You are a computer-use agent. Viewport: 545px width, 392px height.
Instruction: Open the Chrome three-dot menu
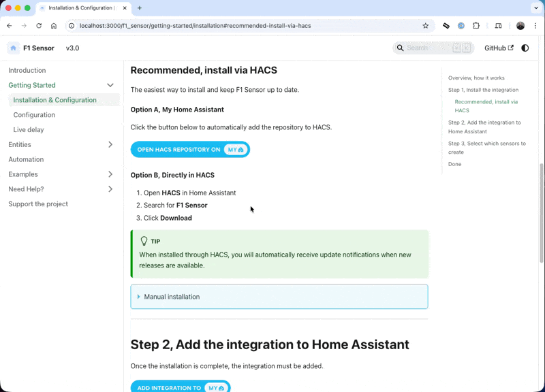coord(535,26)
